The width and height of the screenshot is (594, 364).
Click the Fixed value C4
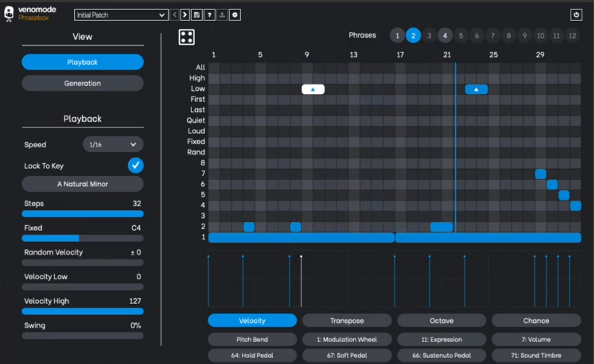tap(136, 228)
